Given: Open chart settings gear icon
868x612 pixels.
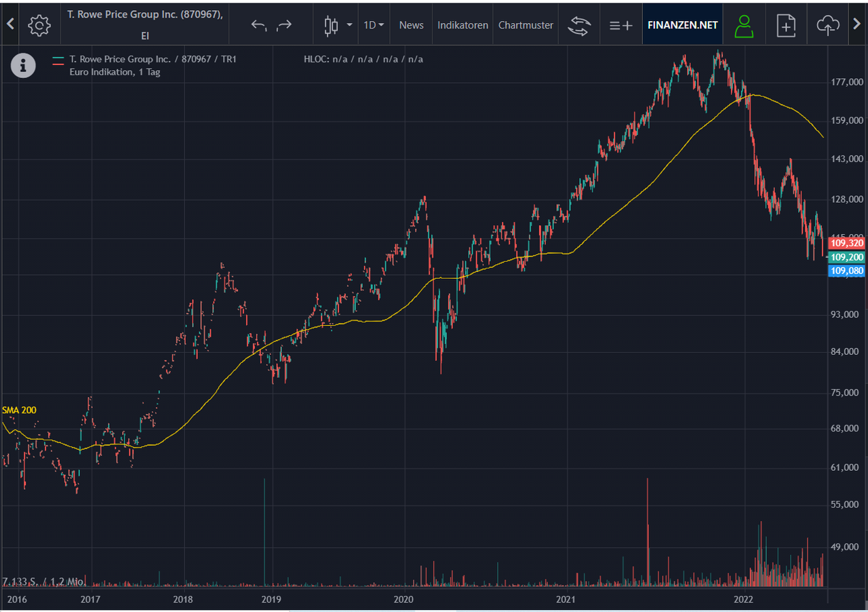Looking at the screenshot, I should 39,25.
